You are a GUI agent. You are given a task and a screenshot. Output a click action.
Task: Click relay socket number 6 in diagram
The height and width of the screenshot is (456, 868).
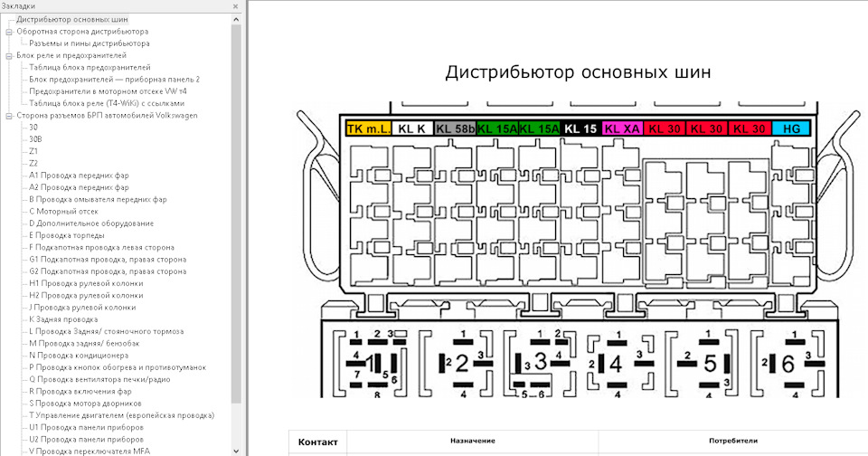(x=788, y=364)
